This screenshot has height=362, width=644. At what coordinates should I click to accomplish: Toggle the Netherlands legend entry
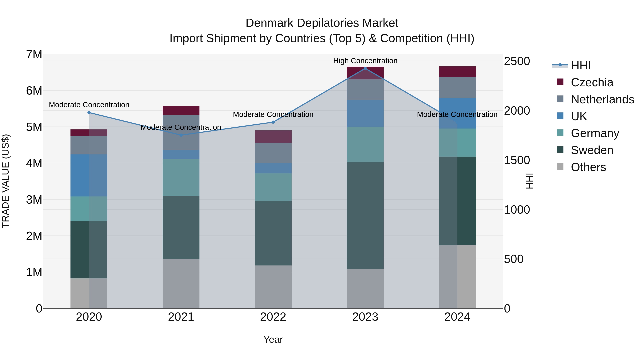tap(596, 99)
